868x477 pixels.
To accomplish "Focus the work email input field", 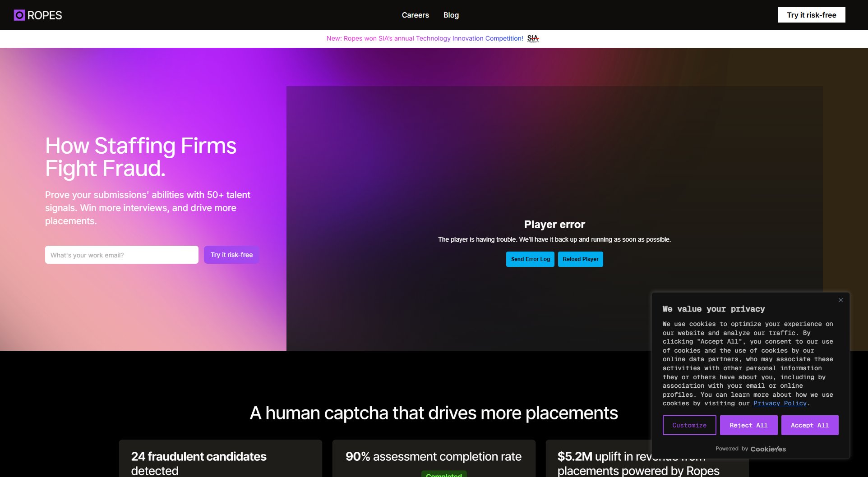I will [121, 255].
